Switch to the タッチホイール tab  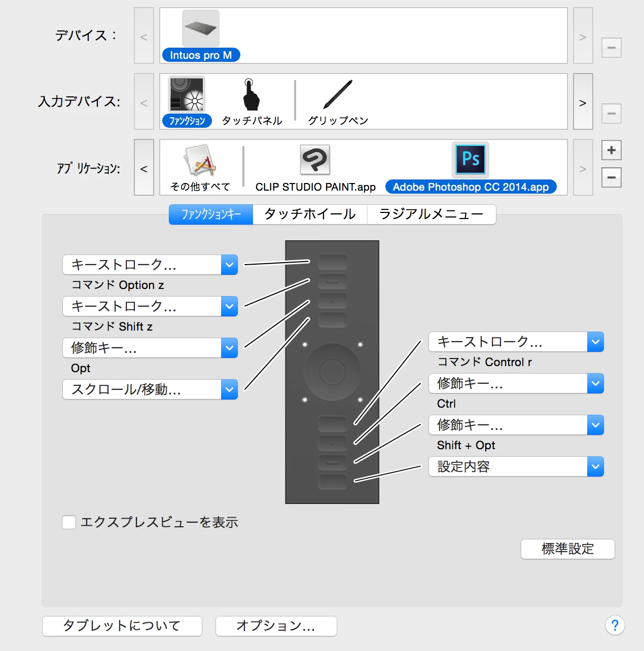pyautogui.click(x=310, y=214)
